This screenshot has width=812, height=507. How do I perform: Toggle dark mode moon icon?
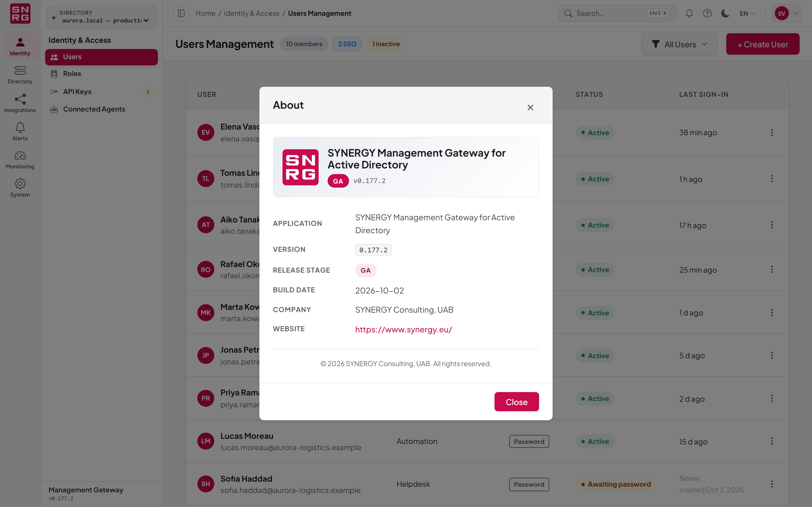(x=725, y=14)
